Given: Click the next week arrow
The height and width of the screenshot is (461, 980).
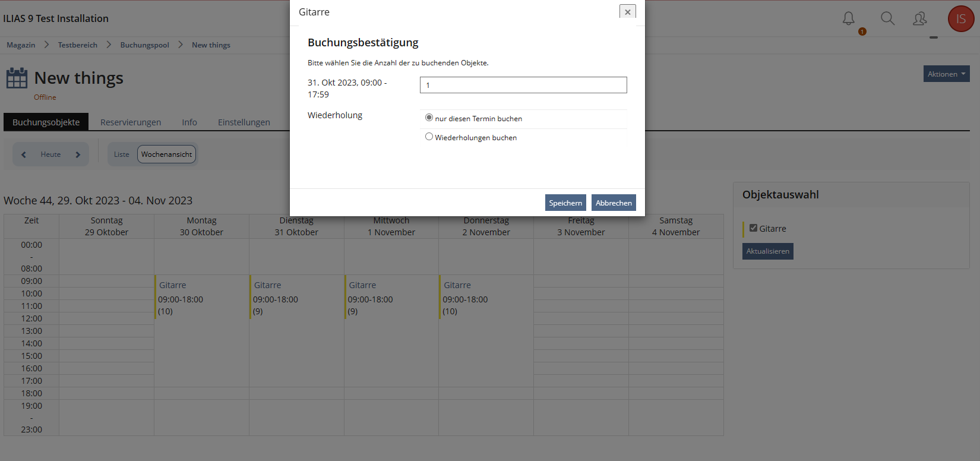Looking at the screenshot, I should (x=78, y=154).
